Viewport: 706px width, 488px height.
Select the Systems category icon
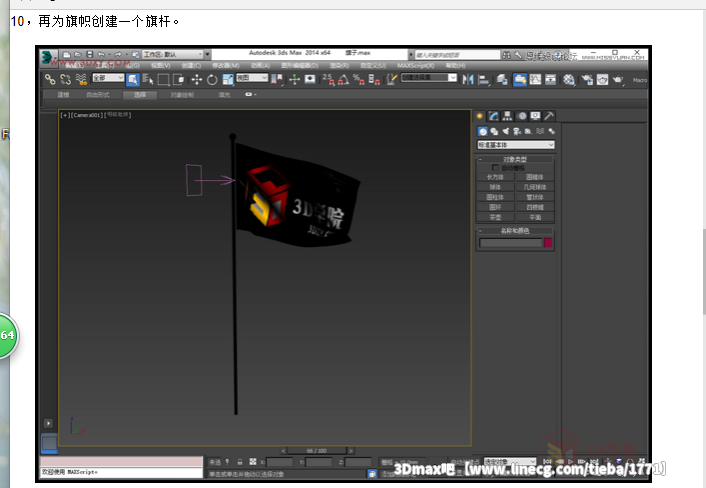coord(551,131)
